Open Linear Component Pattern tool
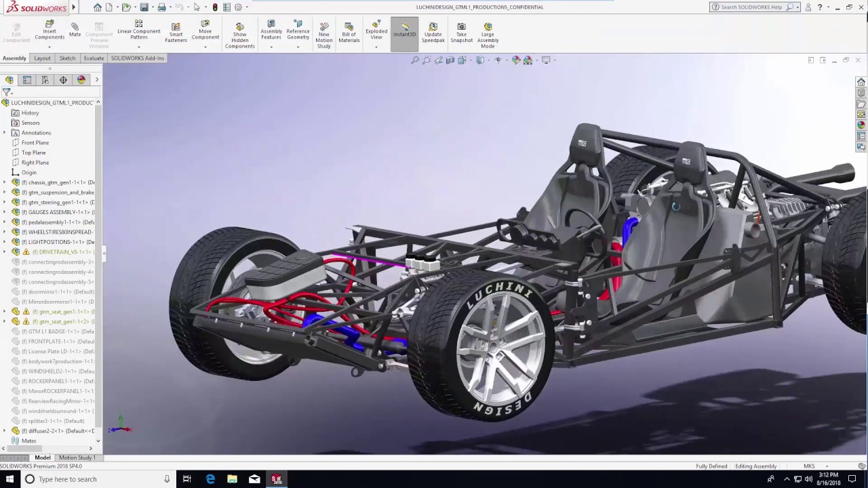This screenshot has width=868, height=488. click(x=139, y=31)
